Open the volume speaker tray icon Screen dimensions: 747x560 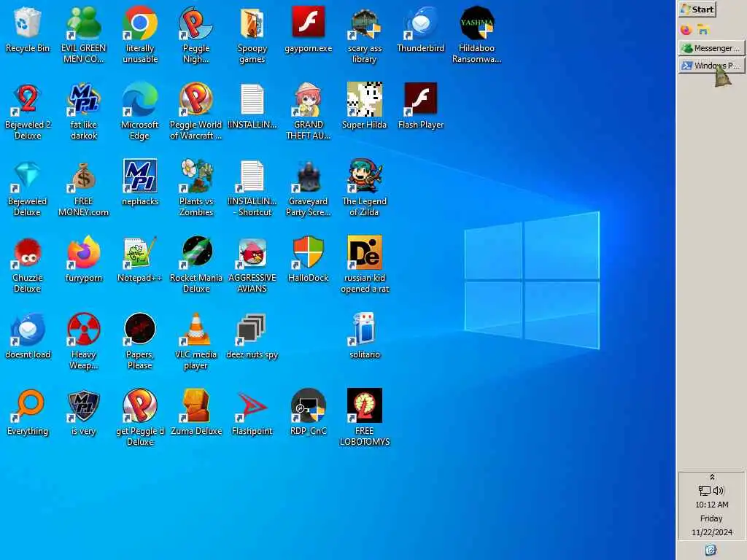point(719,491)
